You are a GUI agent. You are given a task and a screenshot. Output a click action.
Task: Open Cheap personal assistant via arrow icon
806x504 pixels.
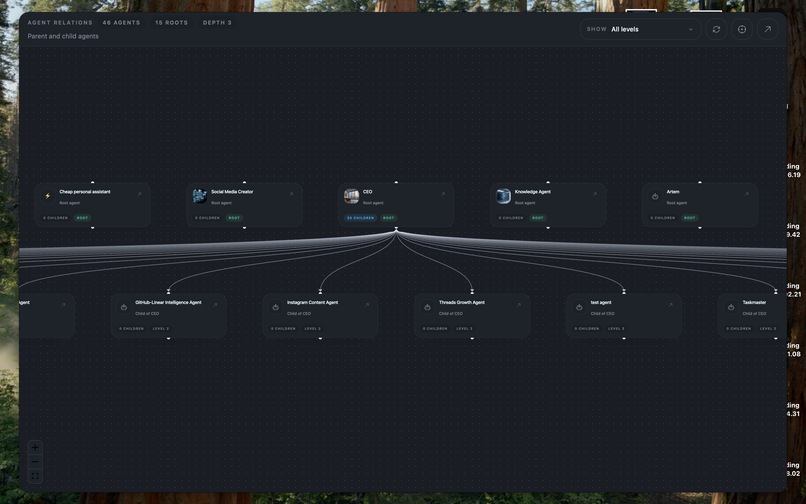tap(139, 194)
